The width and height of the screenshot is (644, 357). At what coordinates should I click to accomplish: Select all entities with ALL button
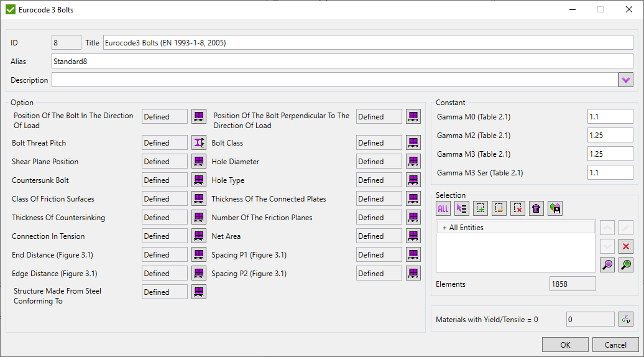[x=443, y=209]
